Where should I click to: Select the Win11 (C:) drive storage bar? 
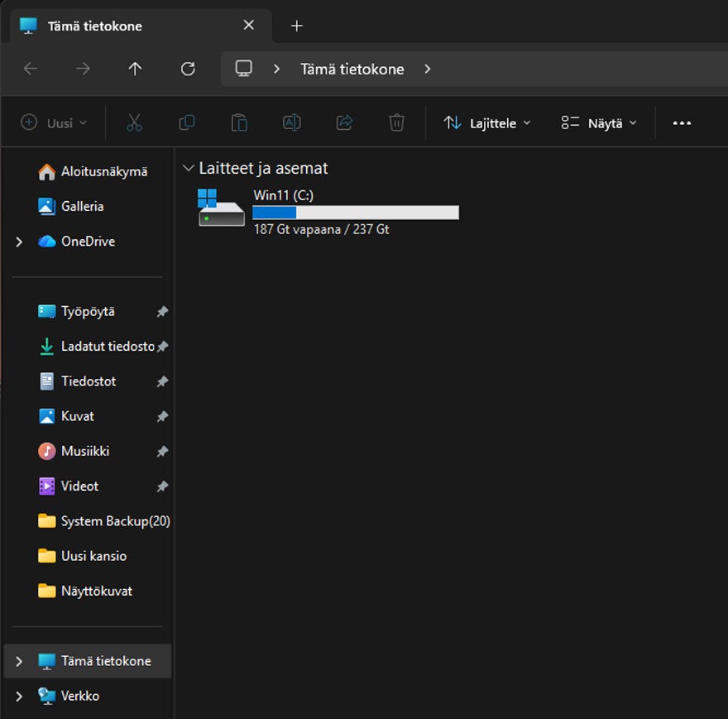click(355, 213)
